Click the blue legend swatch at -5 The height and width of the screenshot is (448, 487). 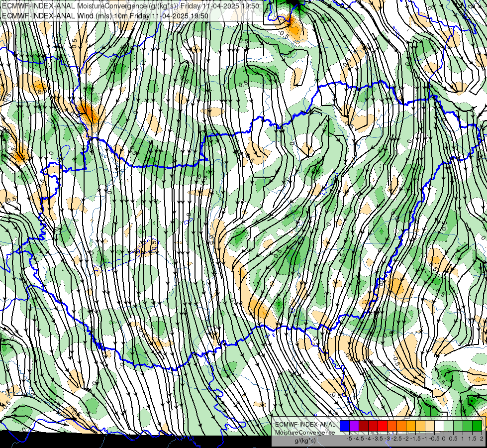(345, 426)
